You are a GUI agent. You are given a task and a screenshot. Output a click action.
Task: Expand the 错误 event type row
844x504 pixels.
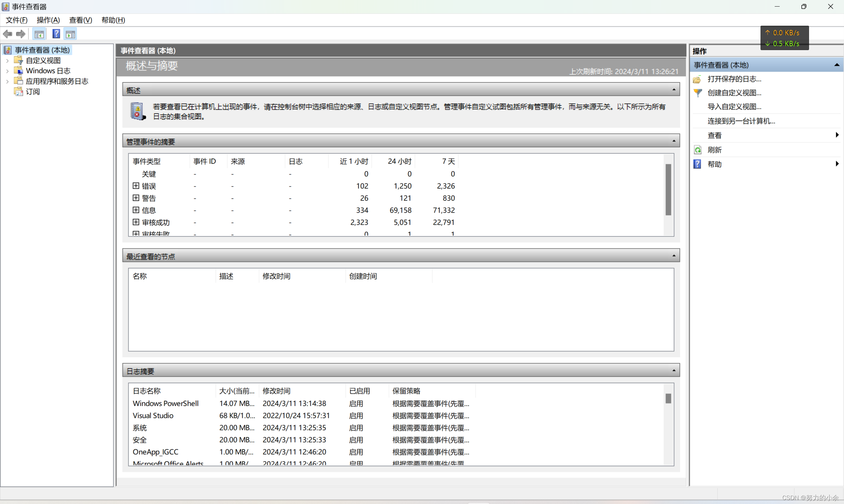[136, 186]
